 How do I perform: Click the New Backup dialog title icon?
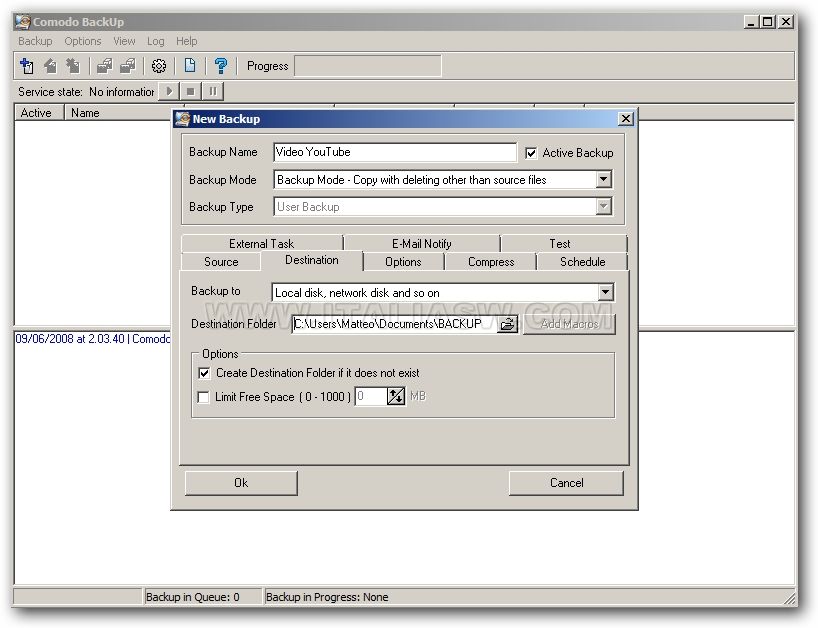(183, 119)
